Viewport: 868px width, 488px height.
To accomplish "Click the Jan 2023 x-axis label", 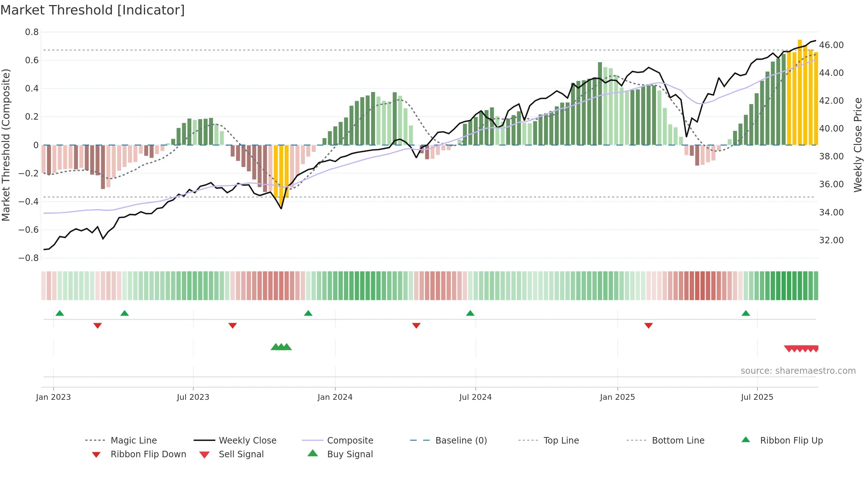I will (54, 397).
